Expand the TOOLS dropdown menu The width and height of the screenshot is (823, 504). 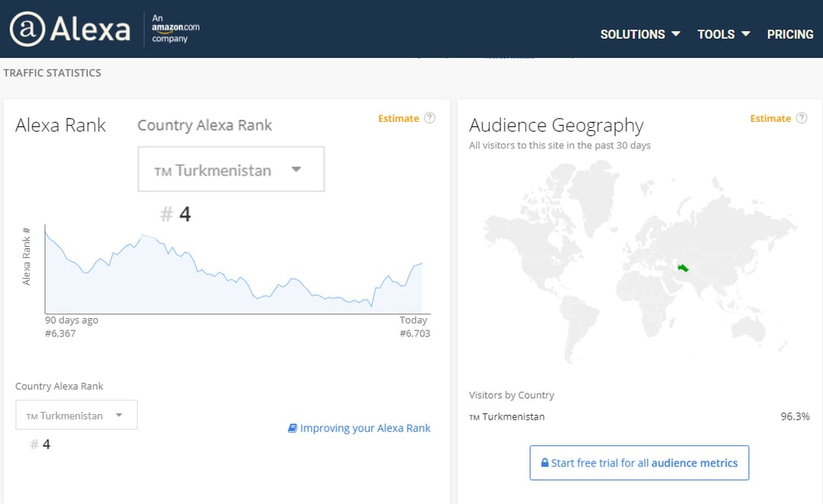723,34
